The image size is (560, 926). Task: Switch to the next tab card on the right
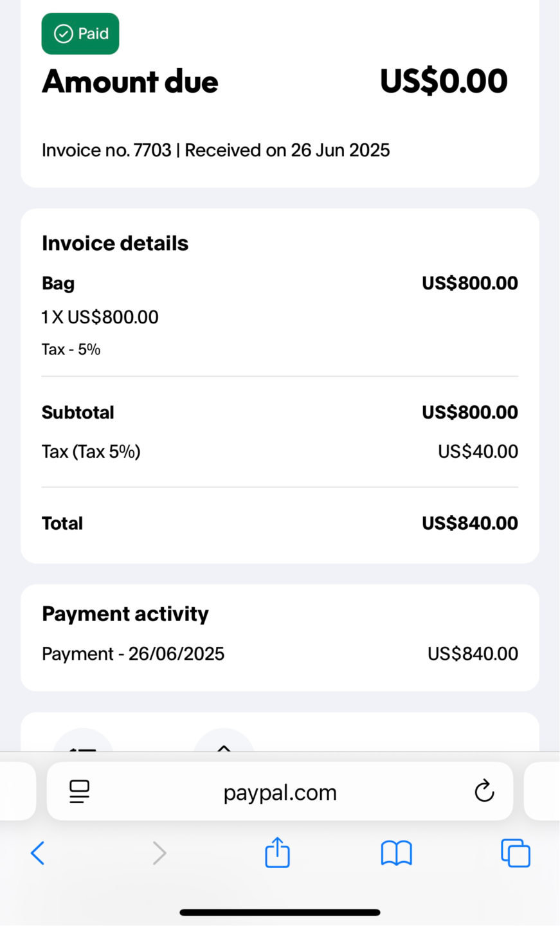(x=544, y=791)
